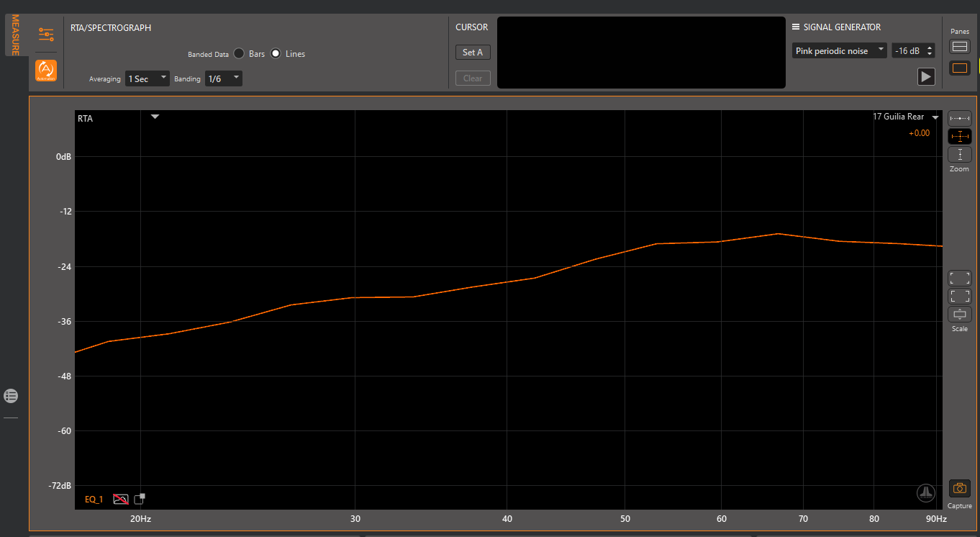980x537 pixels.
Task: Click the list icon in left sidebar
Action: point(11,395)
